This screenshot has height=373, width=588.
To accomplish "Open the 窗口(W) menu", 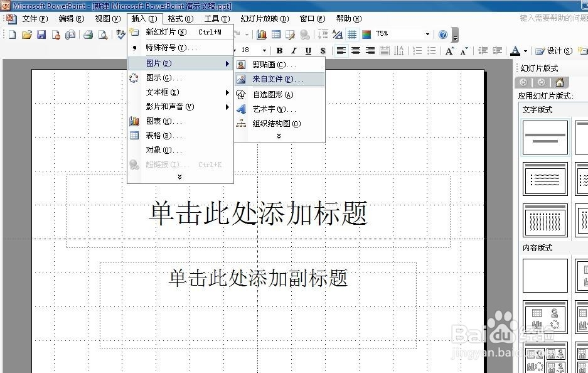I will (x=313, y=19).
